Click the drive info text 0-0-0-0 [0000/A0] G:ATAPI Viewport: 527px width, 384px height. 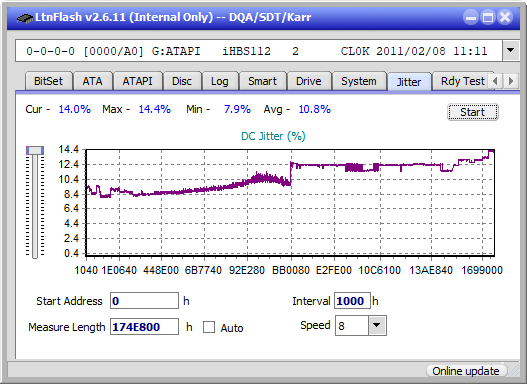click(x=113, y=51)
